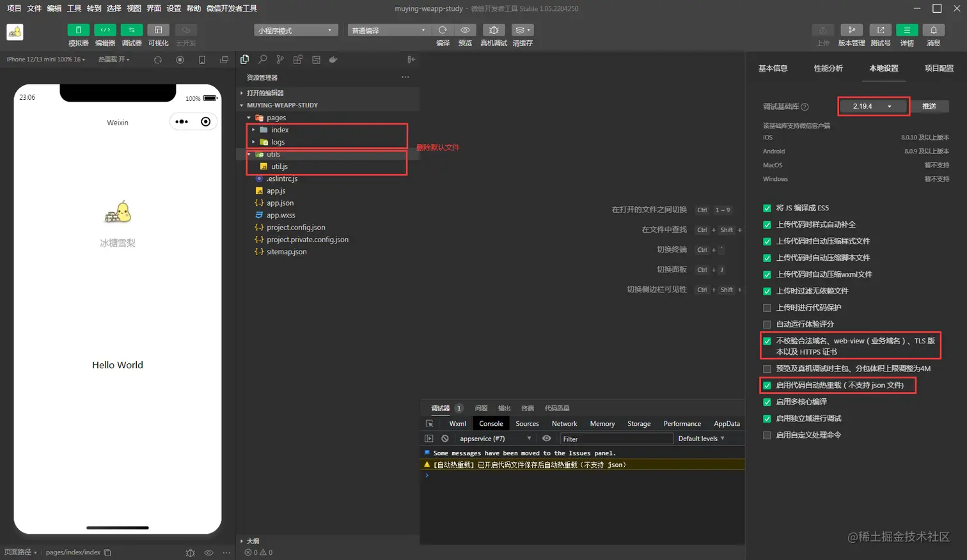Open the appservice (#7) context dropdown

pos(495,439)
